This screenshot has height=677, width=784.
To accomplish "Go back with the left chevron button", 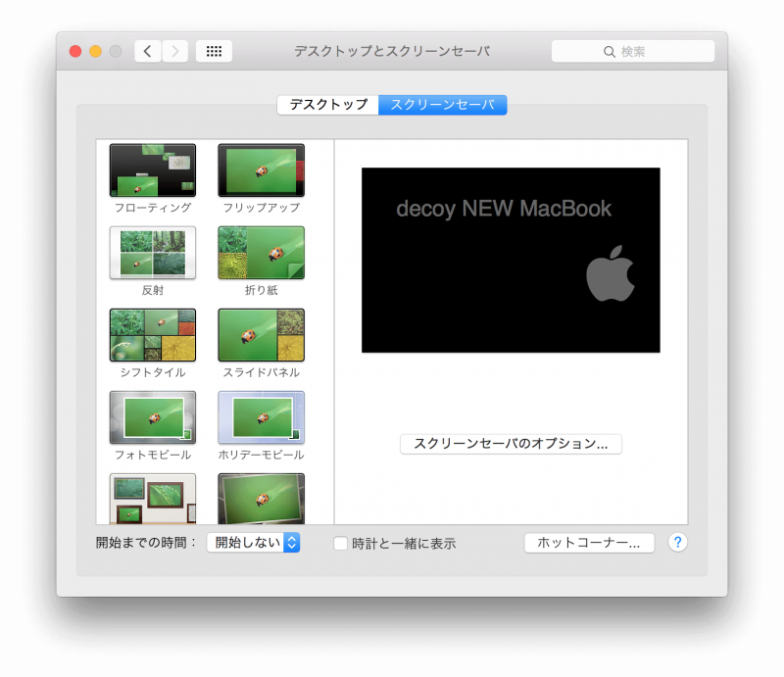I will pyautogui.click(x=148, y=51).
